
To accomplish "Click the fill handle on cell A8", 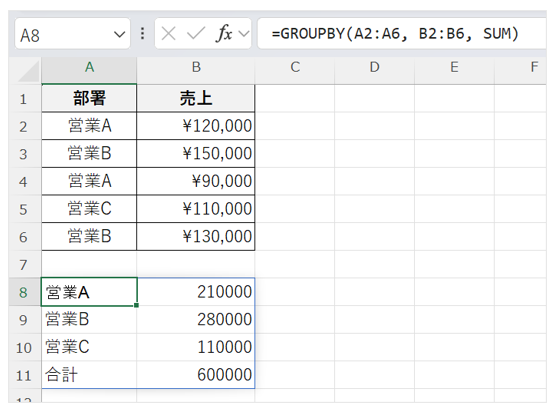I will pos(136,305).
